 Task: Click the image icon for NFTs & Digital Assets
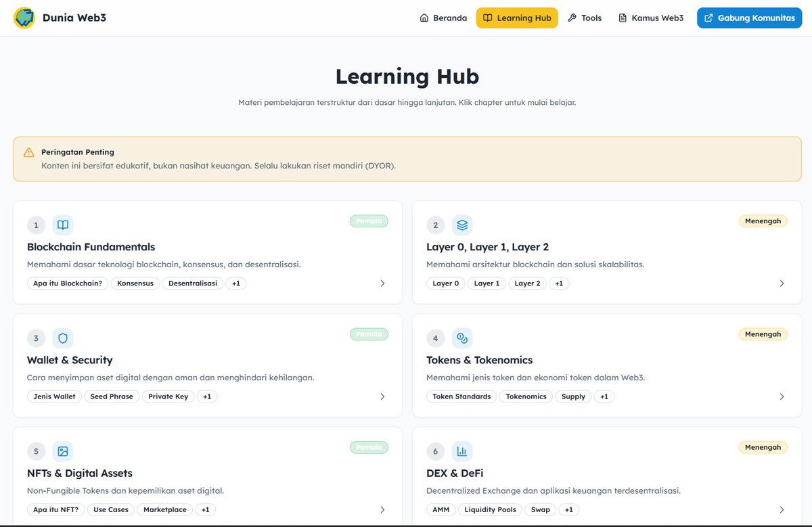63,451
